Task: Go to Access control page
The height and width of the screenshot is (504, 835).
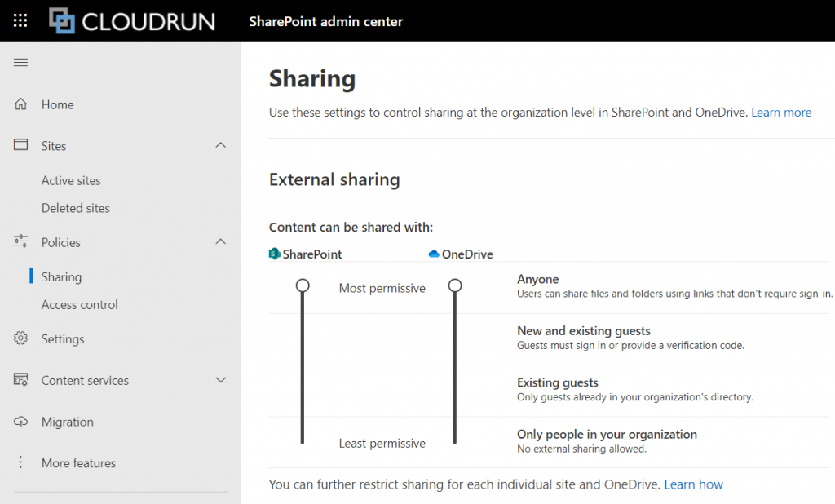Action: pyautogui.click(x=79, y=304)
